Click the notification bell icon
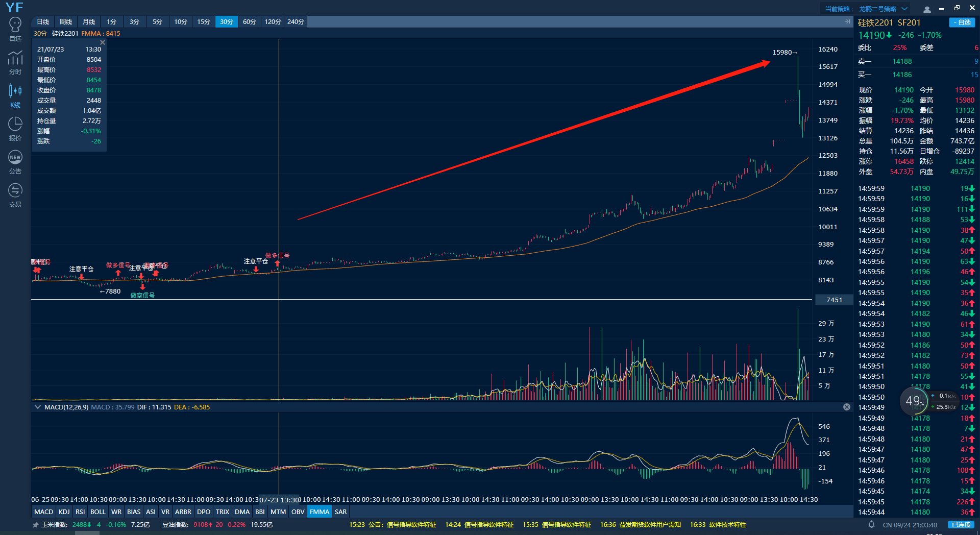 click(x=872, y=524)
